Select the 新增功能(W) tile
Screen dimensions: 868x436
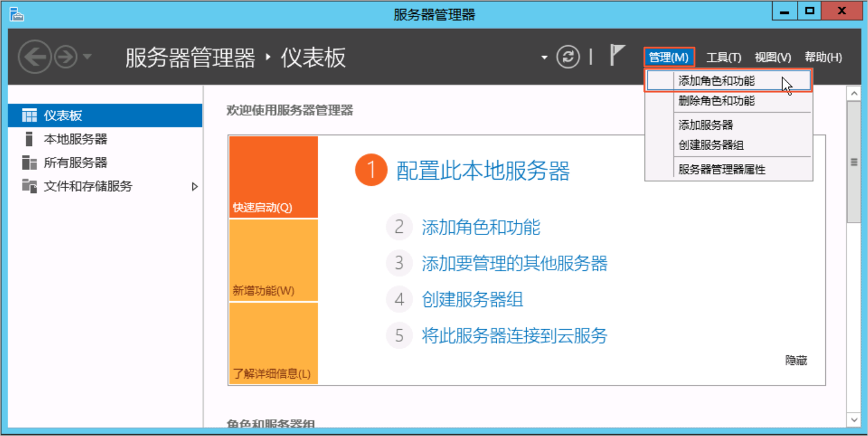point(273,261)
